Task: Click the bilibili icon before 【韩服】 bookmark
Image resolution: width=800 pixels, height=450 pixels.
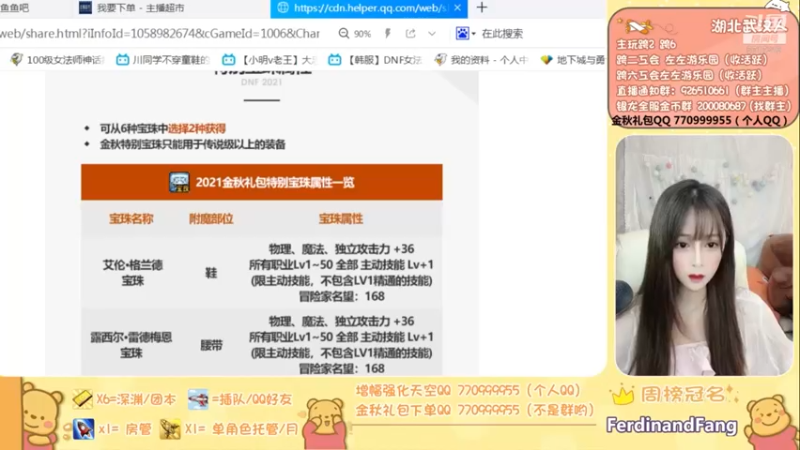Action: [335, 60]
